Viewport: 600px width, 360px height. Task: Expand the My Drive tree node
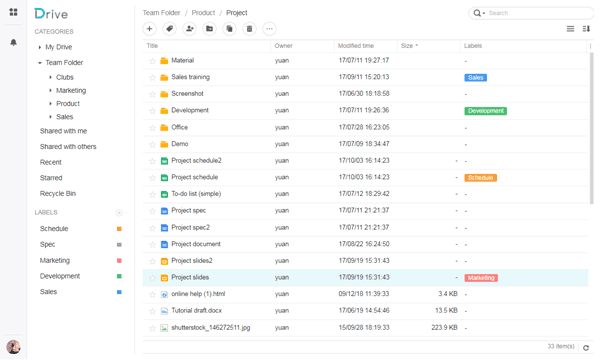click(x=40, y=47)
